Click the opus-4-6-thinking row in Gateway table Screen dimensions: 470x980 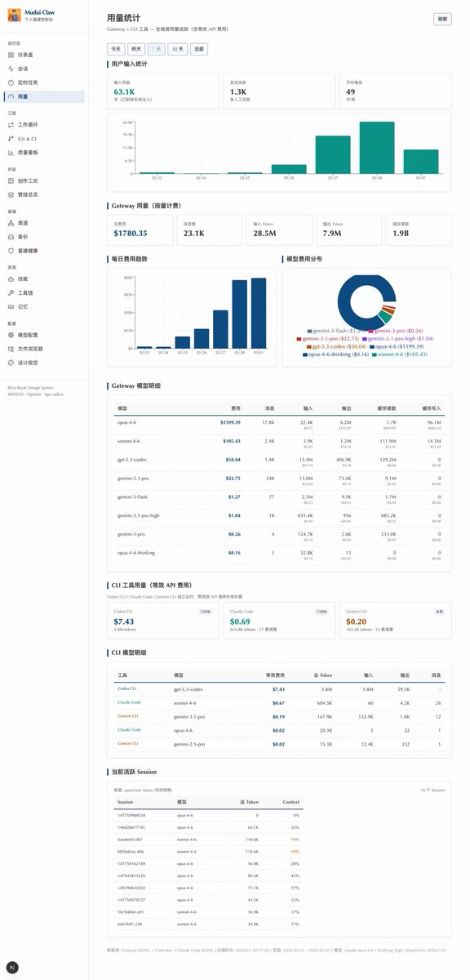click(280, 555)
